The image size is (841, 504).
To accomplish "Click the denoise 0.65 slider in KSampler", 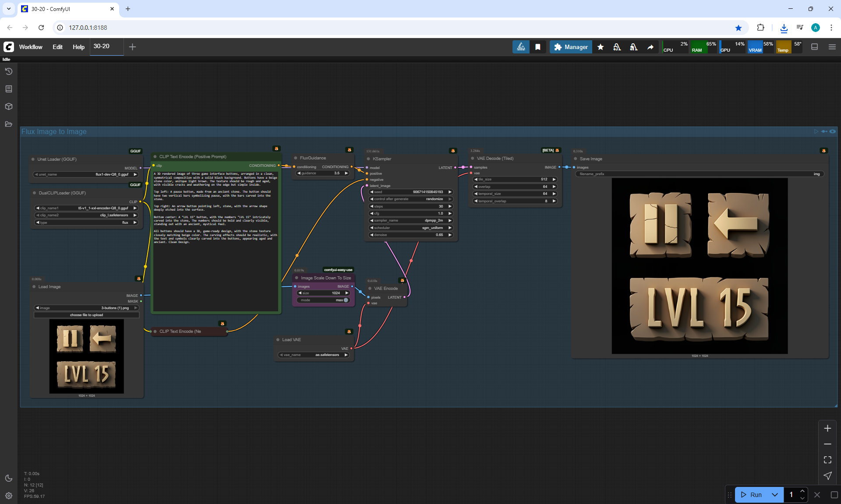I will pyautogui.click(x=410, y=235).
